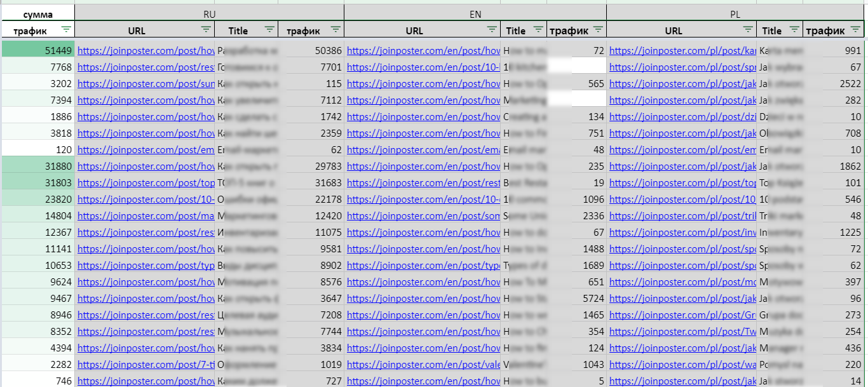Select the total traffic cell 14804
Screen dimensions: 868x387
click(37, 215)
